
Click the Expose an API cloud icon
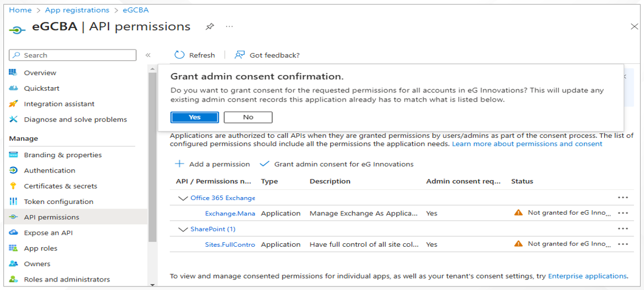click(13, 233)
